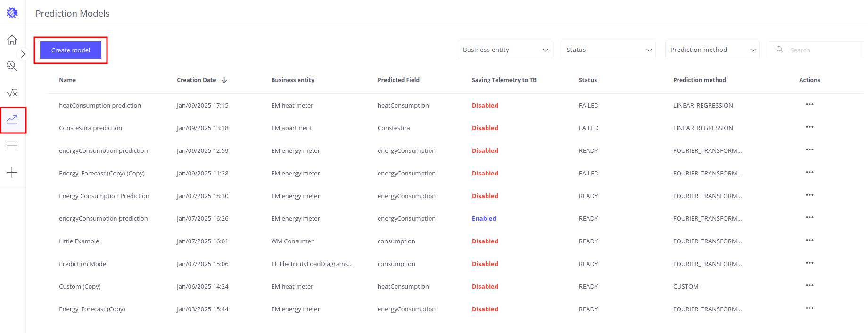Toggle Disabled telemetry for Custom (Copy)
This screenshot has height=333, width=868.
[485, 286]
